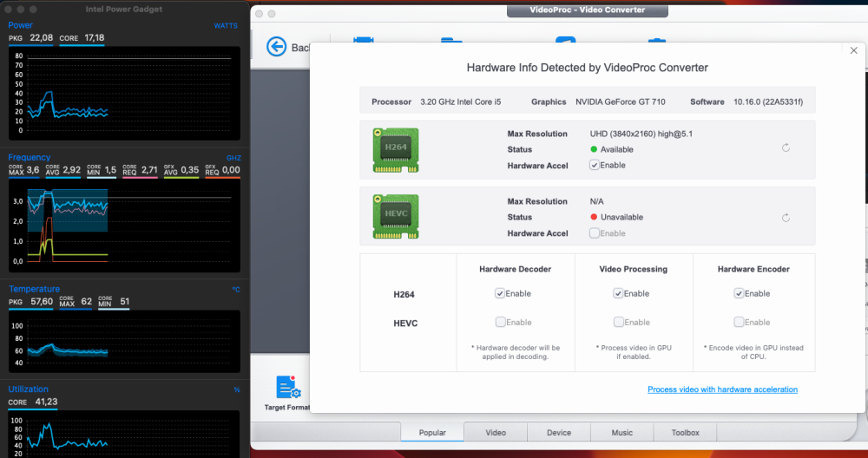Toggle H264 Hardware Accel Enable checkbox

[594, 165]
